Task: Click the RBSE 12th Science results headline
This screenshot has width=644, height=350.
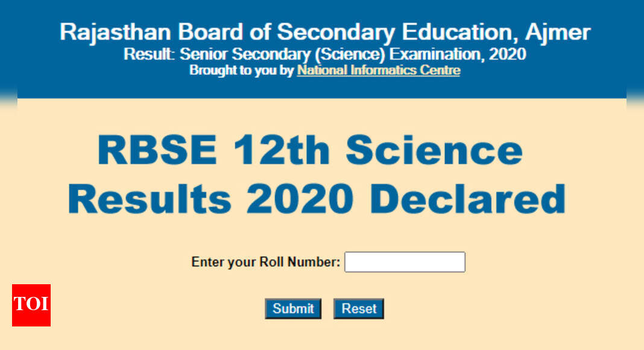Action: [308, 149]
